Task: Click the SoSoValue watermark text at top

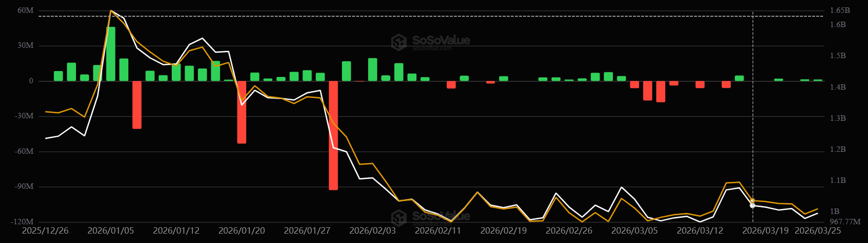Action: click(441, 39)
